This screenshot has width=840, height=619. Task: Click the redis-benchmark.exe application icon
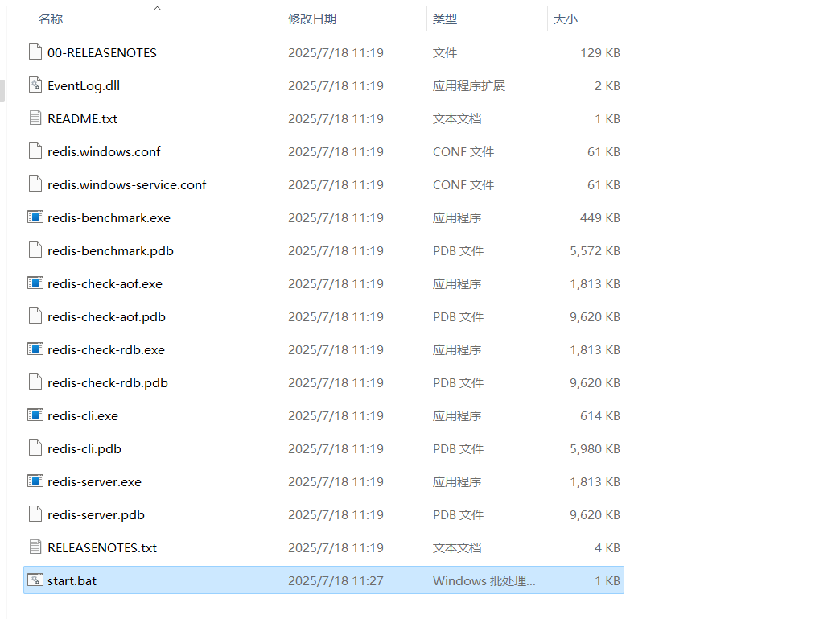click(35, 217)
